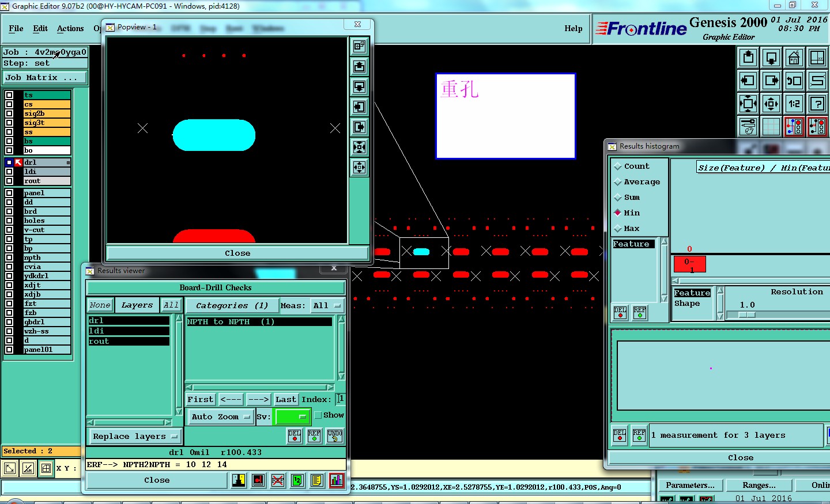This screenshot has height=504, width=830.
Task: Toggle the Show checkbox in Results viewer
Action: [x=318, y=415]
